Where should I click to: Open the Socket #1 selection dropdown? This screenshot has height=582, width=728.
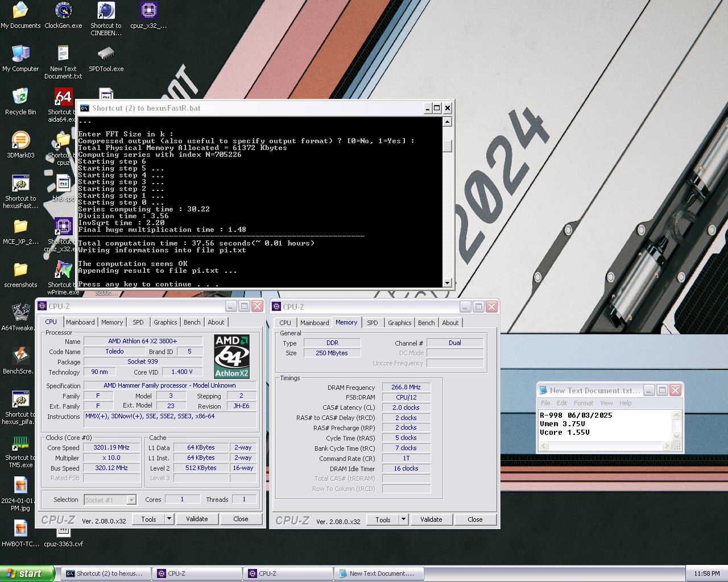click(132, 500)
